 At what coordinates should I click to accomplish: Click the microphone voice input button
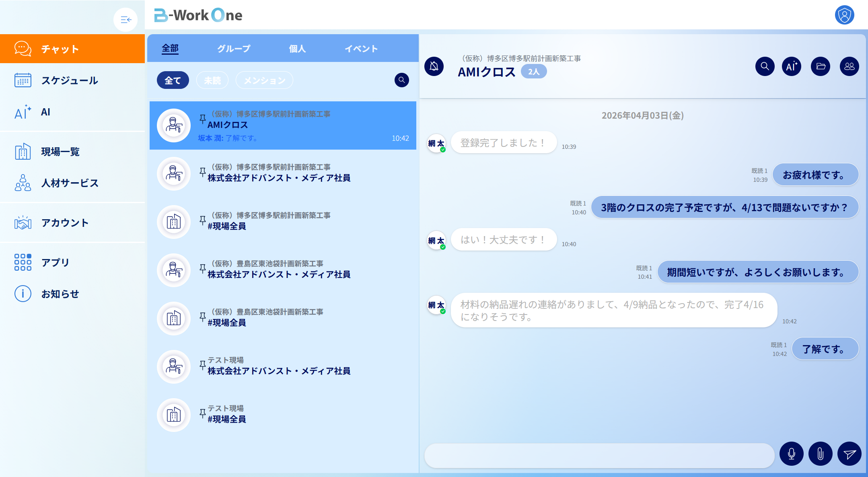point(791,454)
